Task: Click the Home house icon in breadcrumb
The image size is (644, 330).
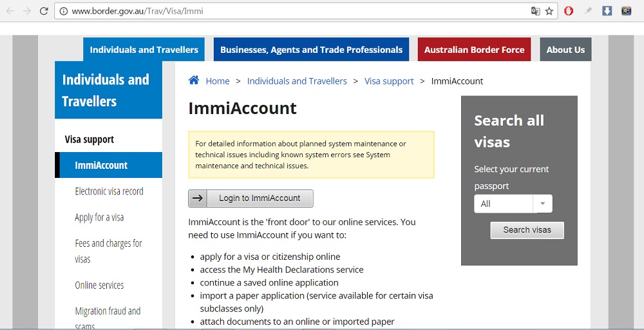Action: coord(194,80)
